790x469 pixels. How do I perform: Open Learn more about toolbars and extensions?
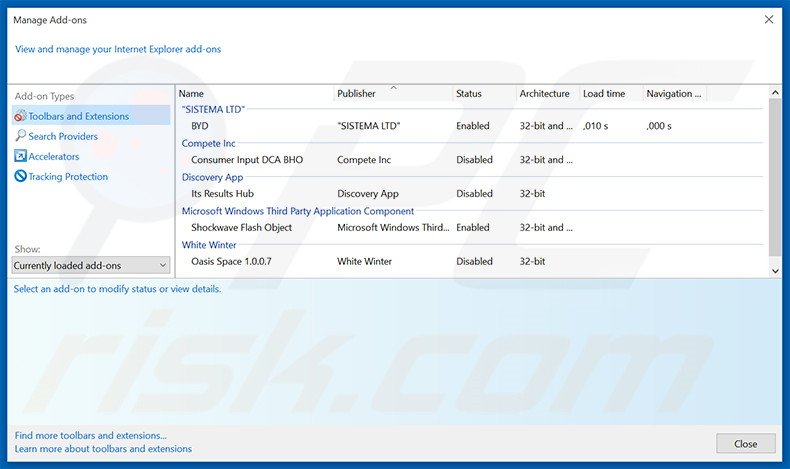[103, 448]
